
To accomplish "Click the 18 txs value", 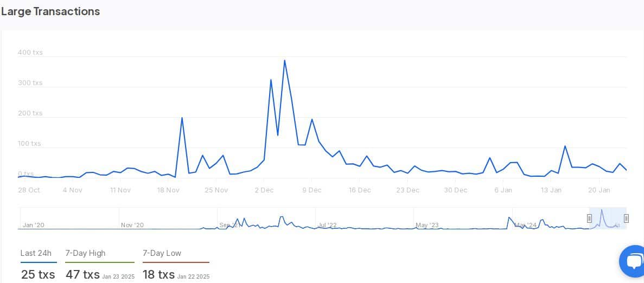I will click(x=158, y=274).
